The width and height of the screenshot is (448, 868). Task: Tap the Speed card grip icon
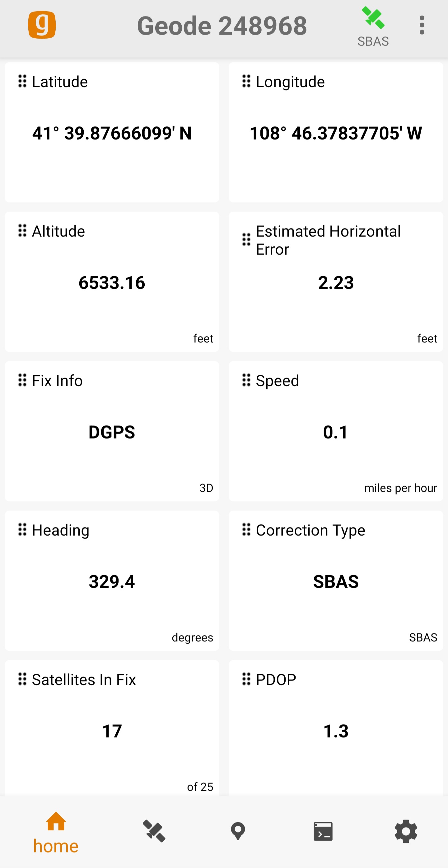point(246,380)
